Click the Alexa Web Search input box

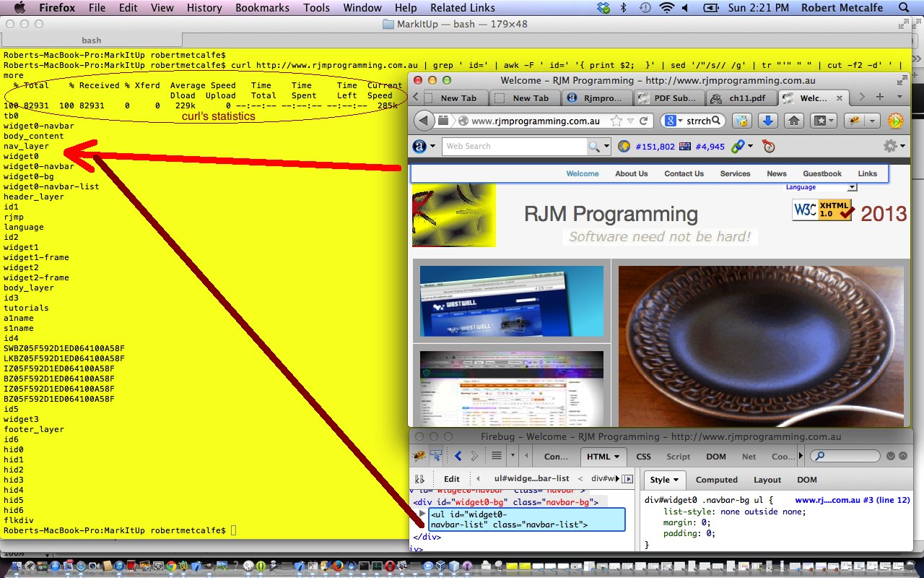(515, 146)
